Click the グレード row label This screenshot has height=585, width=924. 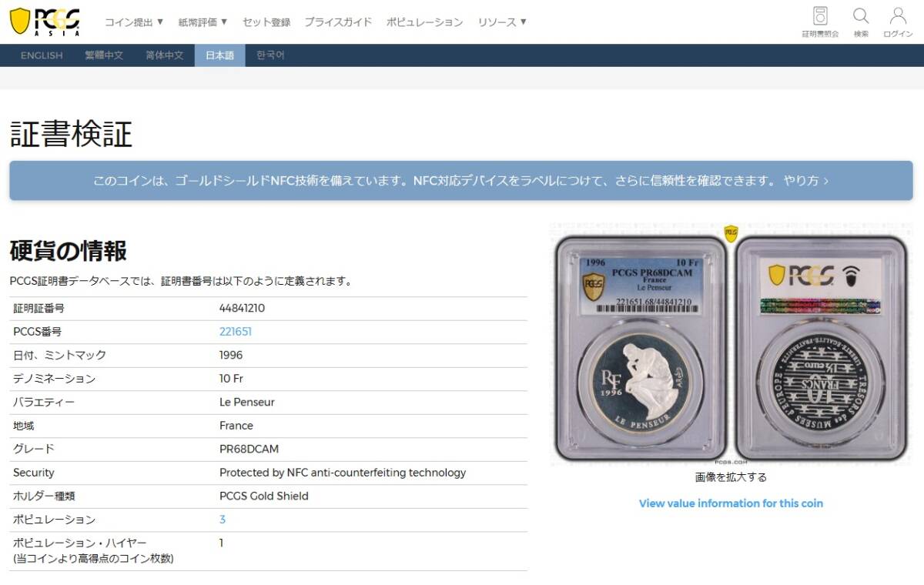click(x=34, y=449)
